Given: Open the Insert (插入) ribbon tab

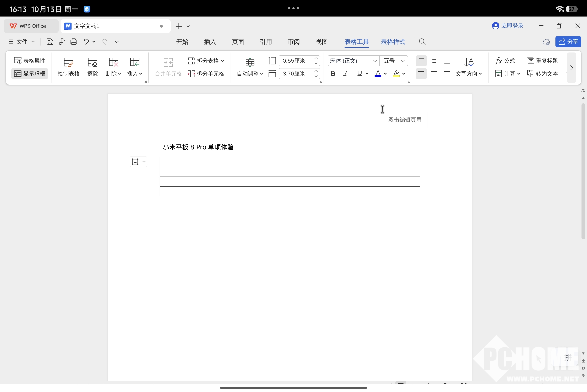Looking at the screenshot, I should pyautogui.click(x=210, y=42).
